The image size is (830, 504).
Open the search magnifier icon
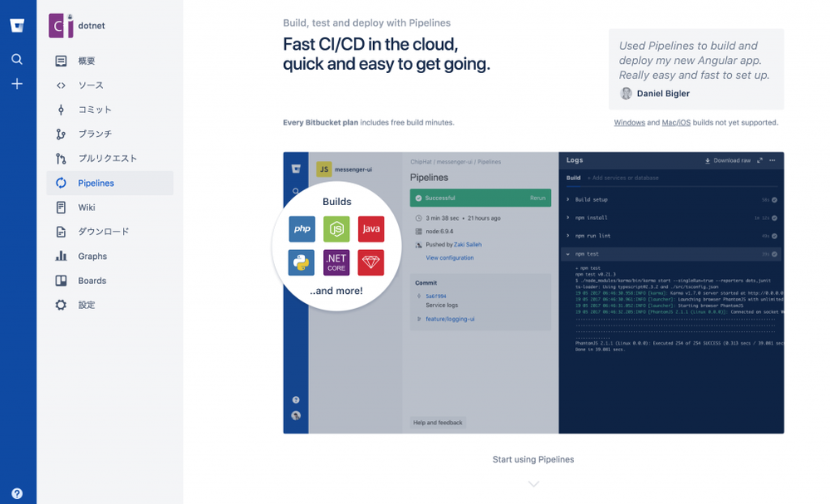click(17, 59)
